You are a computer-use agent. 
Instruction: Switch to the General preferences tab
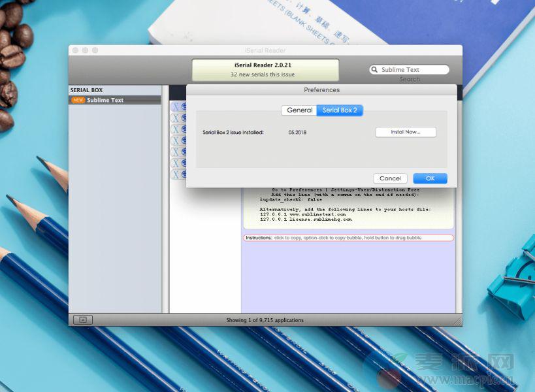[x=299, y=110]
